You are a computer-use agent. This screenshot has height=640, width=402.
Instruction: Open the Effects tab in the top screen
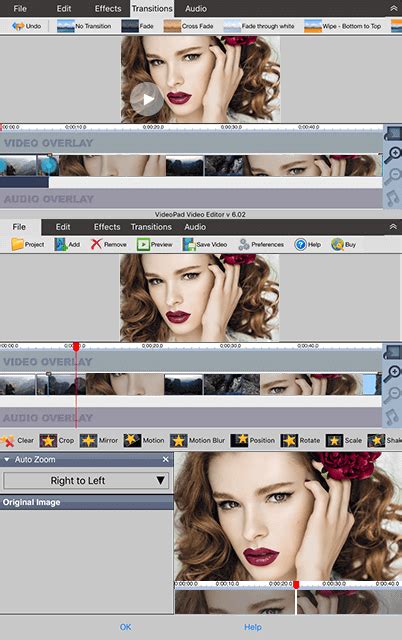click(x=108, y=9)
